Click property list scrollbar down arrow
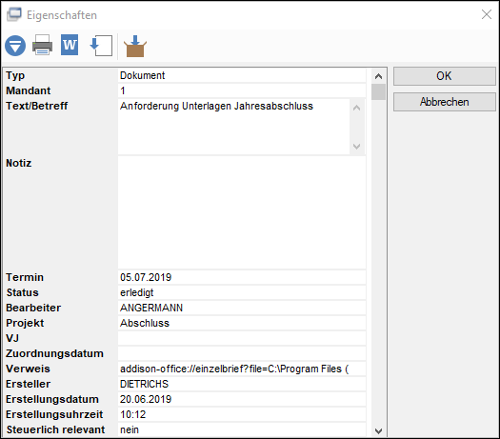 click(378, 431)
